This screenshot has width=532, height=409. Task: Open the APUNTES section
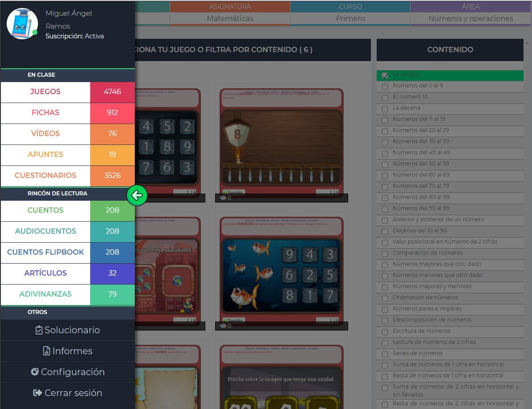(46, 155)
